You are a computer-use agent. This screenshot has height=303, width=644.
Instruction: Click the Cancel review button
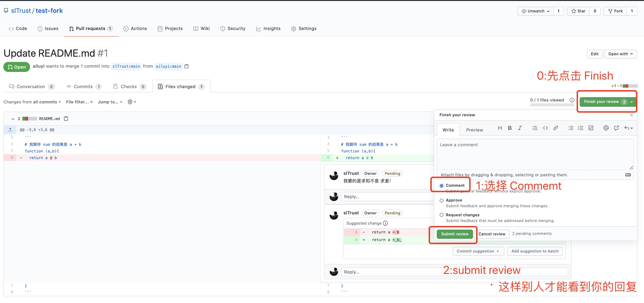coord(492,234)
